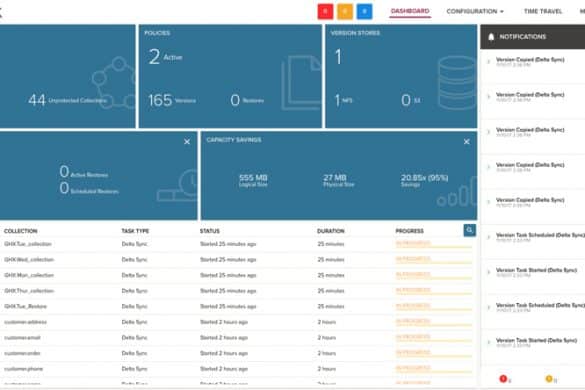Select the customer.phone collection row

[238, 369]
